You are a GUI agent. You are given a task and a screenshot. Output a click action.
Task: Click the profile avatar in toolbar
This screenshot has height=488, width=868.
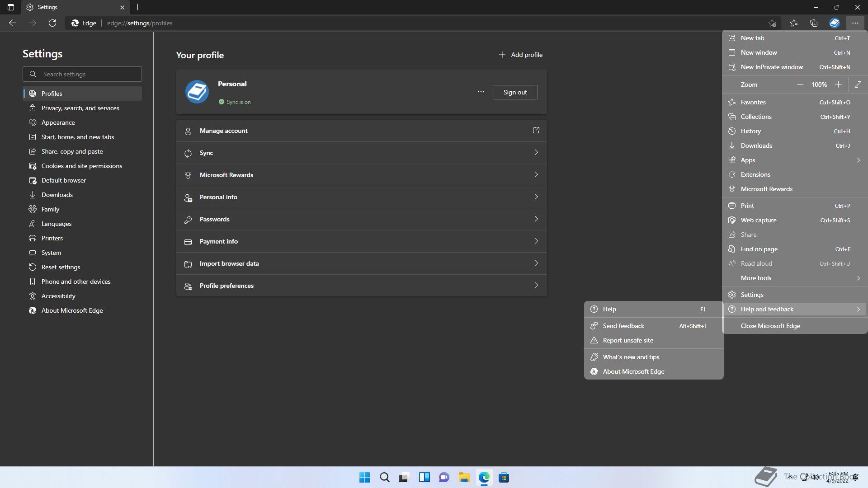click(x=835, y=23)
